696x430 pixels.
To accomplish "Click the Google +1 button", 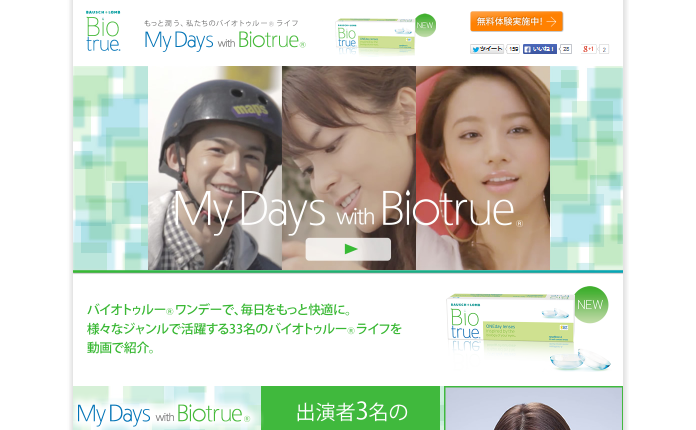I will (x=589, y=49).
